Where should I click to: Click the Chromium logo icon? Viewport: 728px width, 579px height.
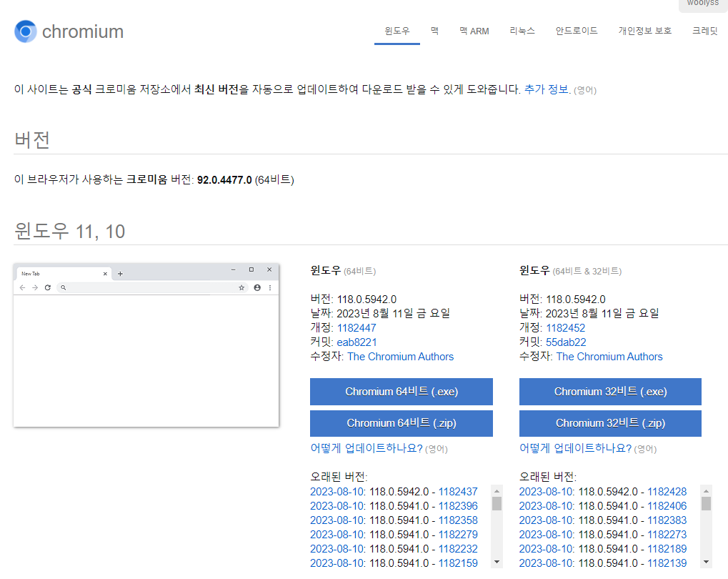click(26, 31)
